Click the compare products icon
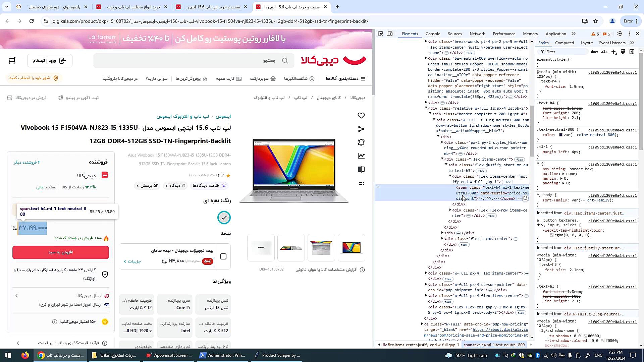Viewport: 644px width, 362px height. [x=361, y=169]
